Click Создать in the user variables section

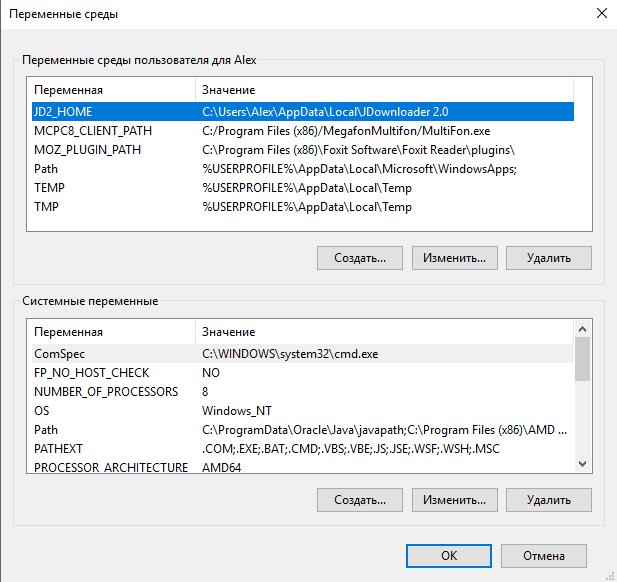pyautogui.click(x=359, y=258)
